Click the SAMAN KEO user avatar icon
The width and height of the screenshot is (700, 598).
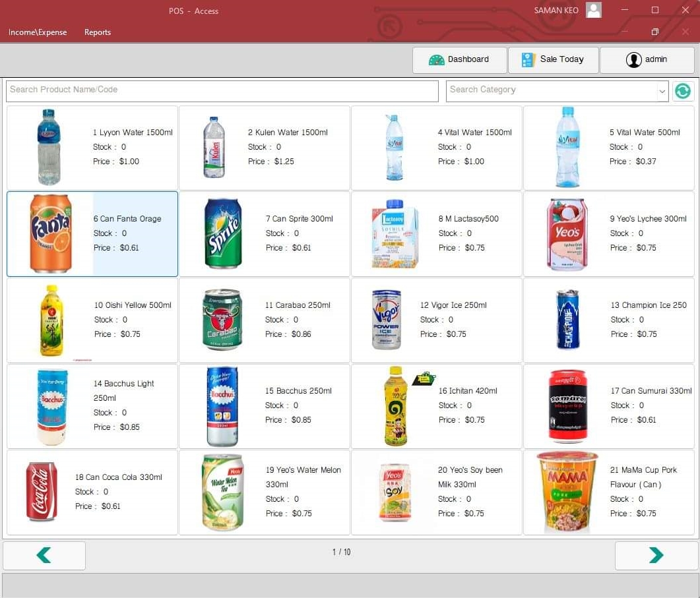coord(593,10)
